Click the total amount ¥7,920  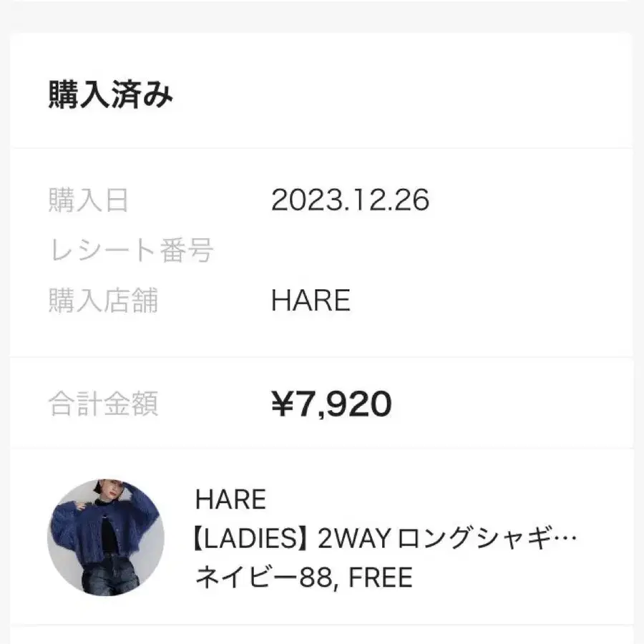331,404
